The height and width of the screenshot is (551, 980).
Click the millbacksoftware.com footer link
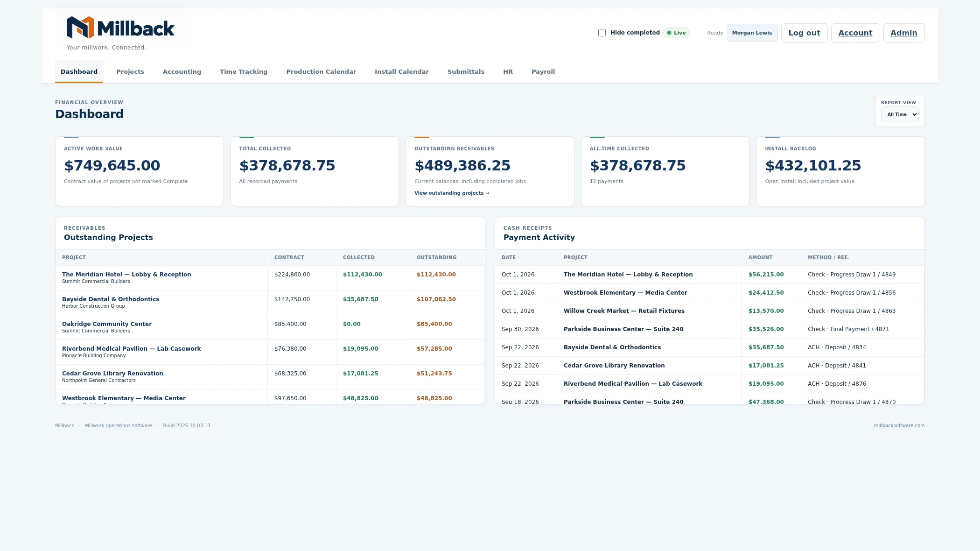click(x=899, y=425)
